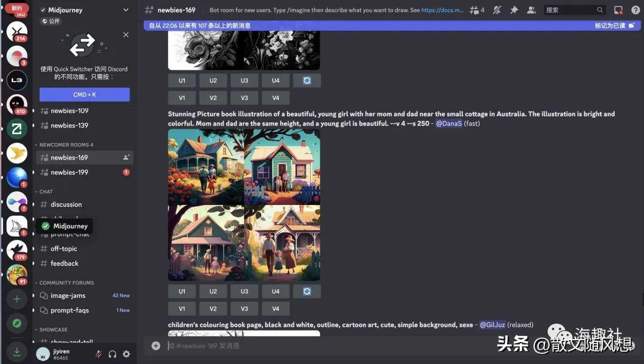Open the off-topic channel
644x364 pixels.
point(64,248)
